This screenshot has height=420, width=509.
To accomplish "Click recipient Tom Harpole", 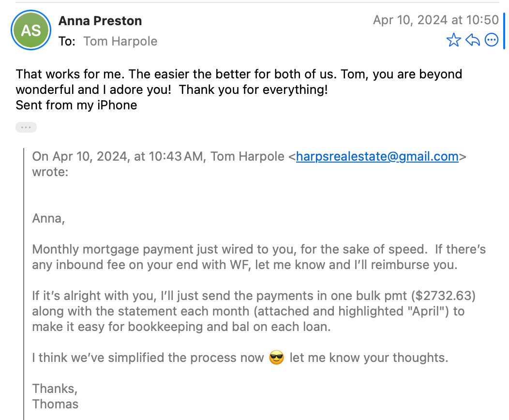I will click(x=120, y=41).
